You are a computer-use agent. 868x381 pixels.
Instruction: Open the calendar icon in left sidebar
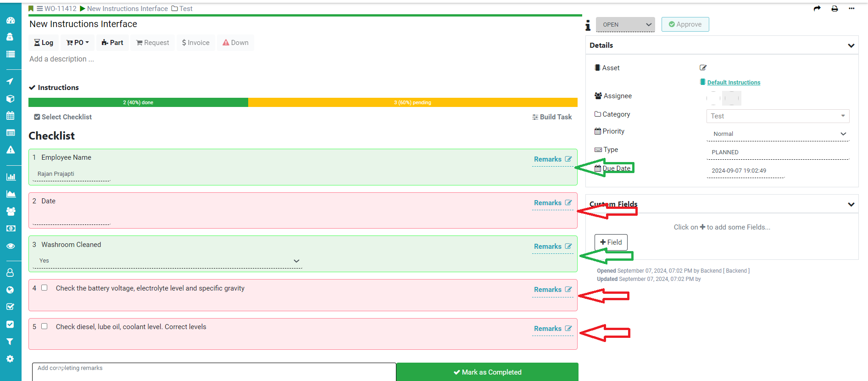tap(10, 116)
